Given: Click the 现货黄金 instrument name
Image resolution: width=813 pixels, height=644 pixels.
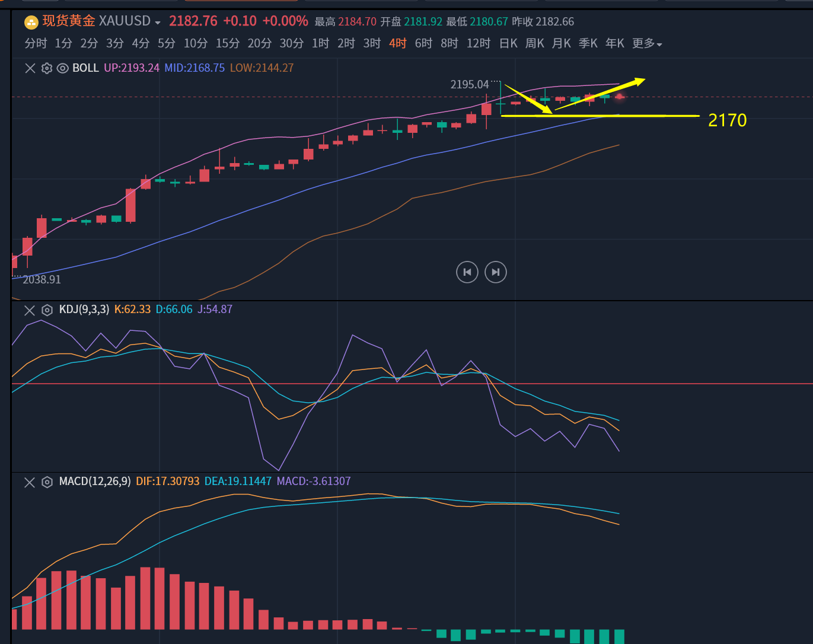Looking at the screenshot, I should [x=69, y=21].
